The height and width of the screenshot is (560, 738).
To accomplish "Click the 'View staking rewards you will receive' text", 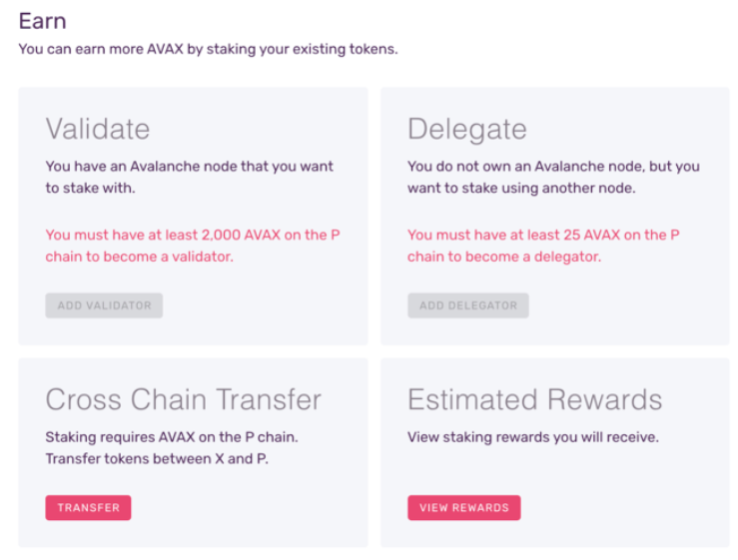I will (532, 437).
